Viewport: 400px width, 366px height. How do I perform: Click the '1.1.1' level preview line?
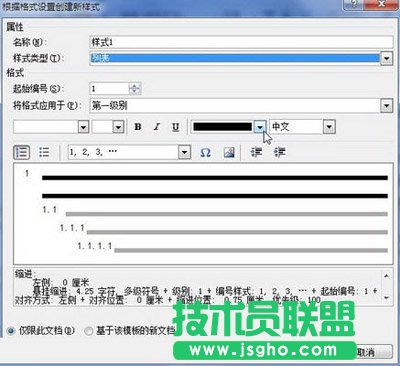(224, 230)
